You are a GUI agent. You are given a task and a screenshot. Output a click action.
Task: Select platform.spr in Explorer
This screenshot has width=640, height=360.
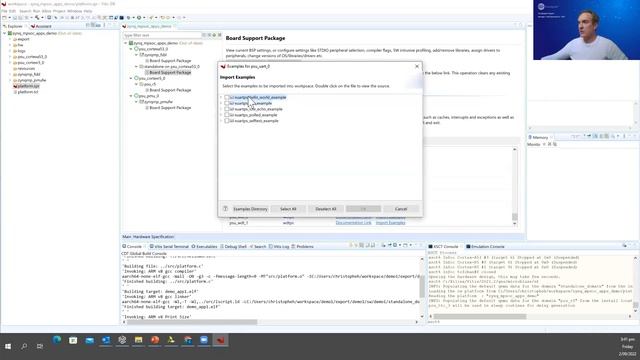(x=26, y=86)
